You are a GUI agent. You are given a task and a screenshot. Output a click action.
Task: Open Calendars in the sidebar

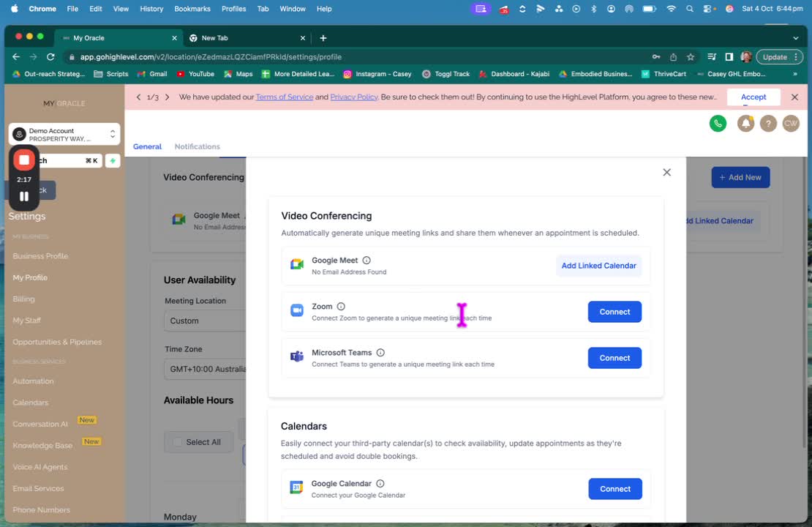pyautogui.click(x=31, y=403)
